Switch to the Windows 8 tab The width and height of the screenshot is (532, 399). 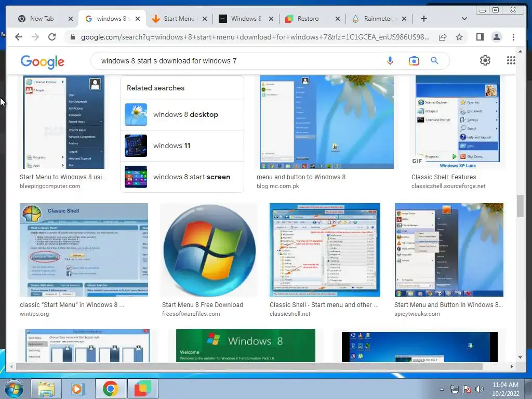pyautogui.click(x=246, y=19)
